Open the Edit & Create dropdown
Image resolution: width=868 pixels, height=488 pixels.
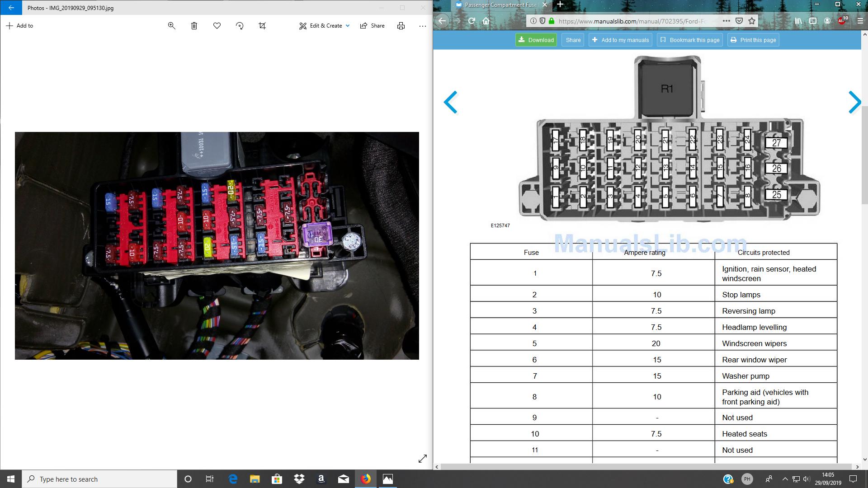pyautogui.click(x=324, y=26)
